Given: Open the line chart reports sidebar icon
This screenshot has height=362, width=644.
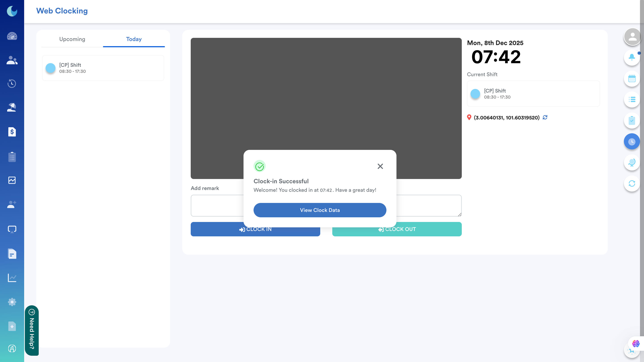Looking at the screenshot, I should 12,278.
